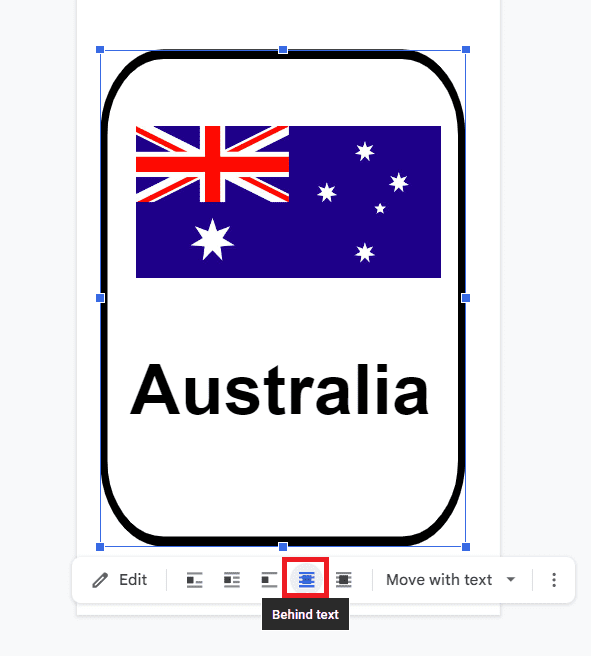The image size is (591, 656).
Task: Choose the In front of text icon
Action: pyautogui.click(x=343, y=580)
